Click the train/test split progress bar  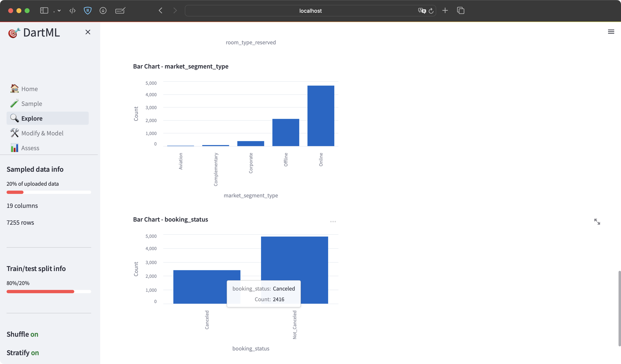[x=49, y=292]
